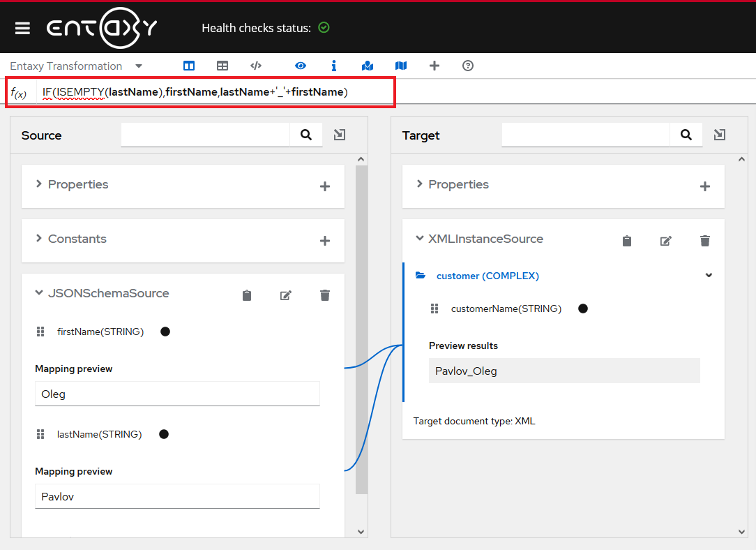Screen dimensions: 756x550
Task: Click the Source search button
Action: pos(306,135)
